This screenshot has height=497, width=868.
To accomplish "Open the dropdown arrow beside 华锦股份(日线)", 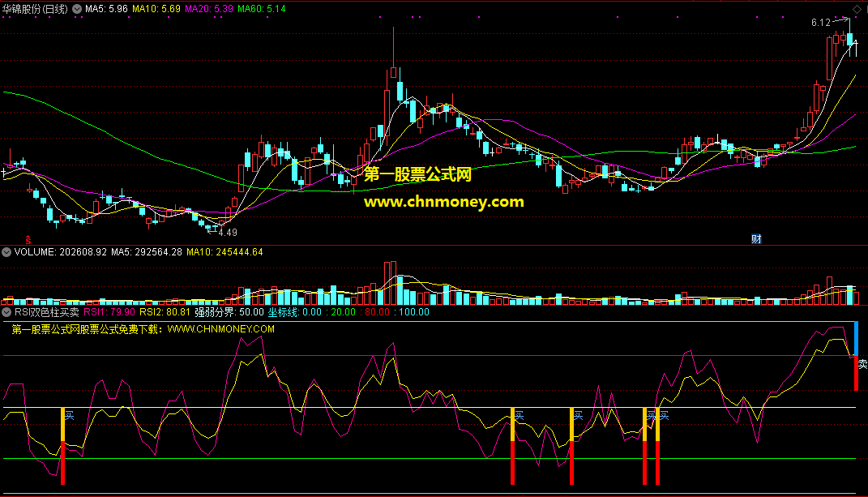I will point(77,9).
